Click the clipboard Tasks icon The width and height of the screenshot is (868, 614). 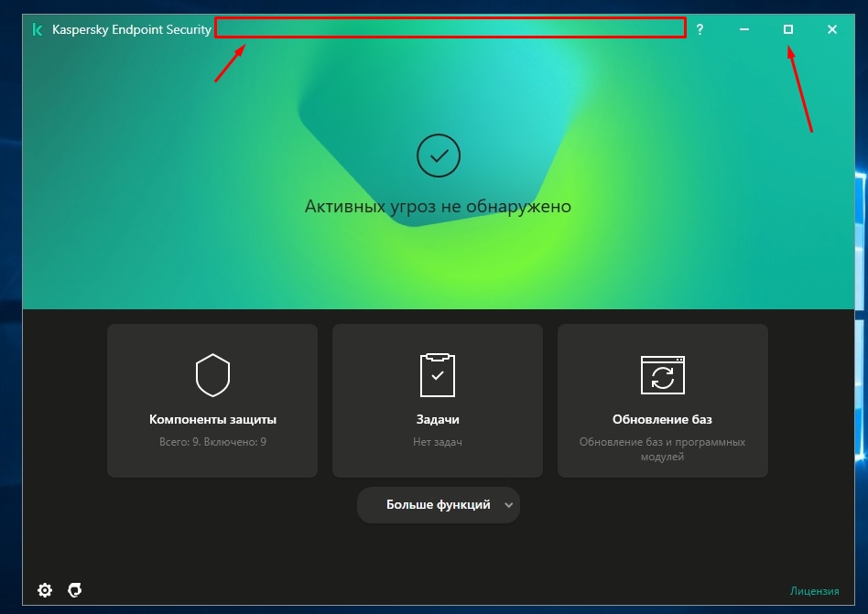tap(438, 375)
